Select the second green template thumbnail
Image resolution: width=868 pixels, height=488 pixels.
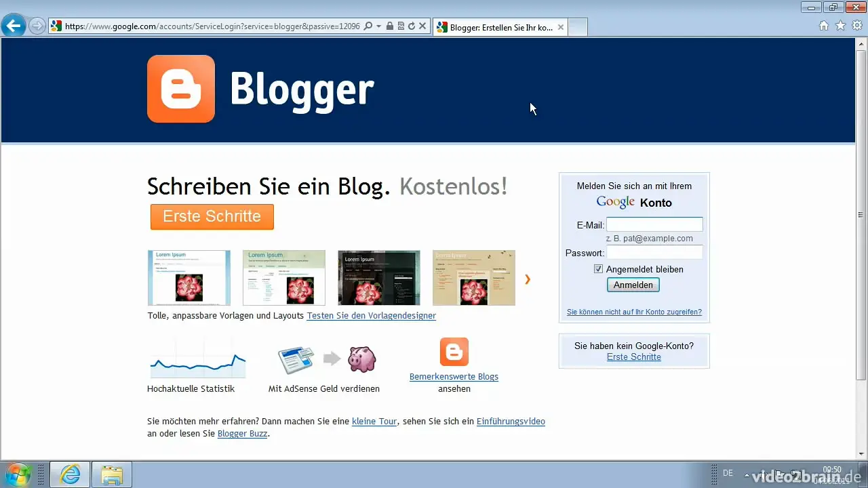tap(284, 278)
